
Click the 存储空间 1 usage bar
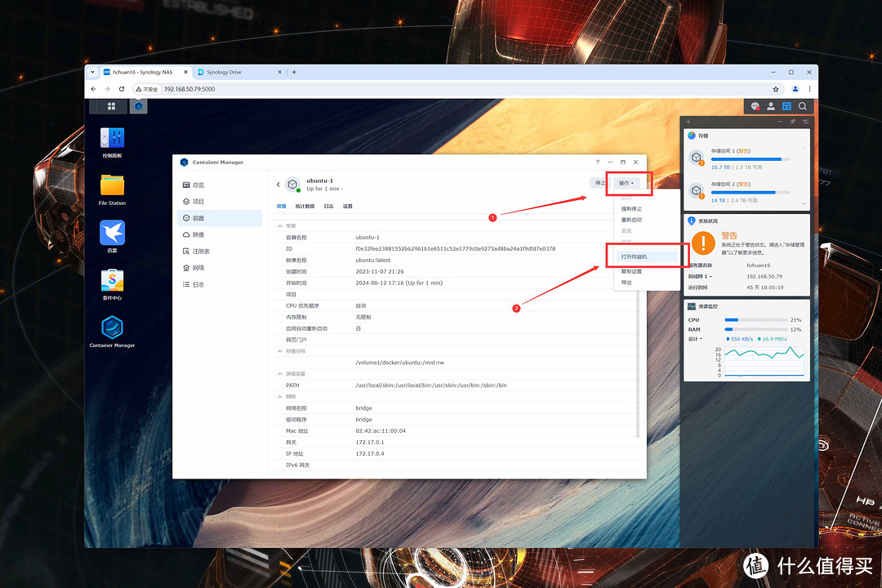746,159
